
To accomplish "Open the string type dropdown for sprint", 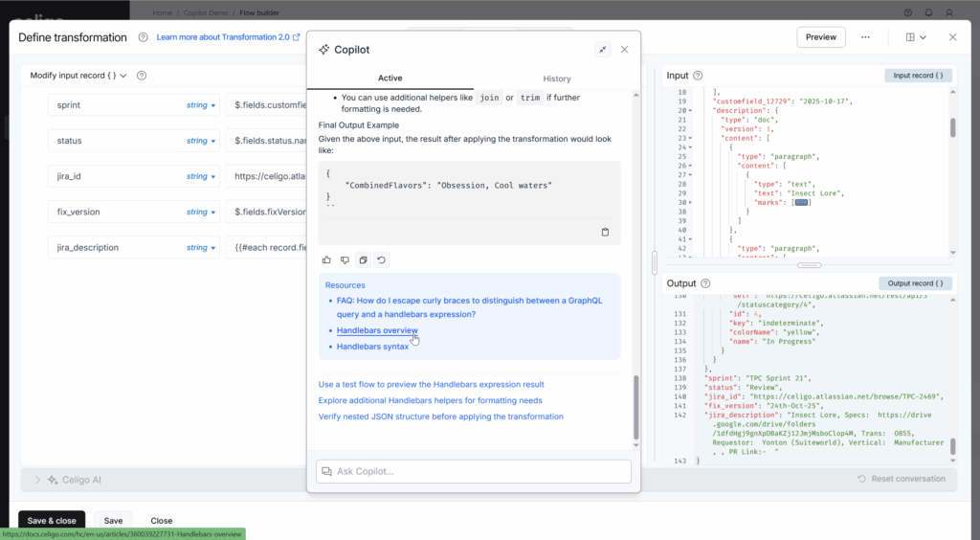I will click(201, 105).
